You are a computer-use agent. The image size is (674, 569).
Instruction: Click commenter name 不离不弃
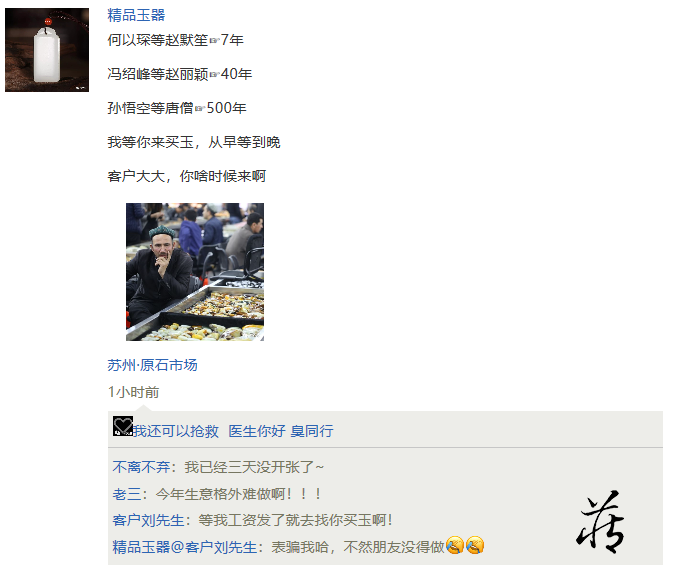point(141,467)
